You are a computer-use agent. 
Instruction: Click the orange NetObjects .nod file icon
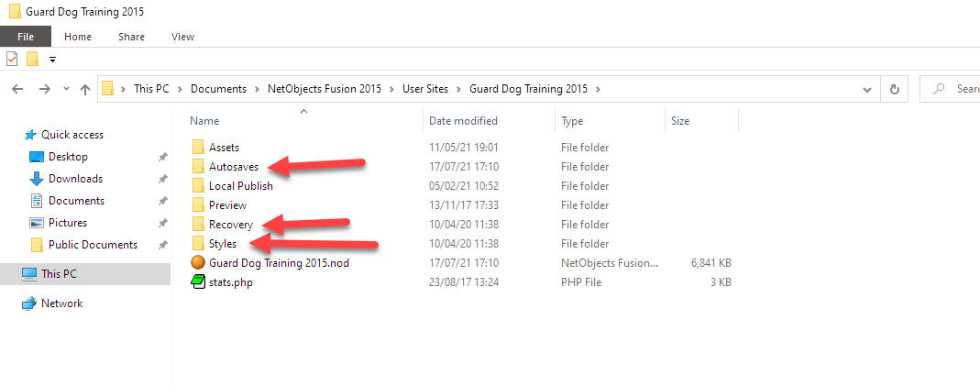[x=198, y=263]
